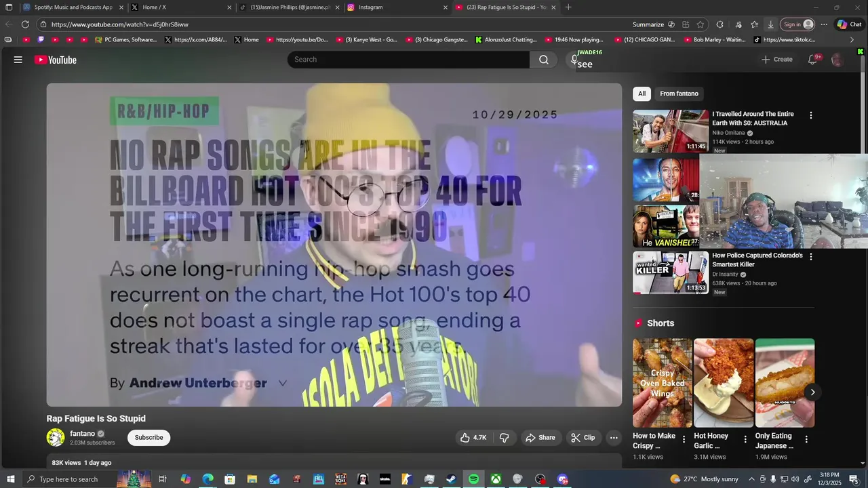
Task: Open options for Crispy wings short
Action: [x=684, y=439]
